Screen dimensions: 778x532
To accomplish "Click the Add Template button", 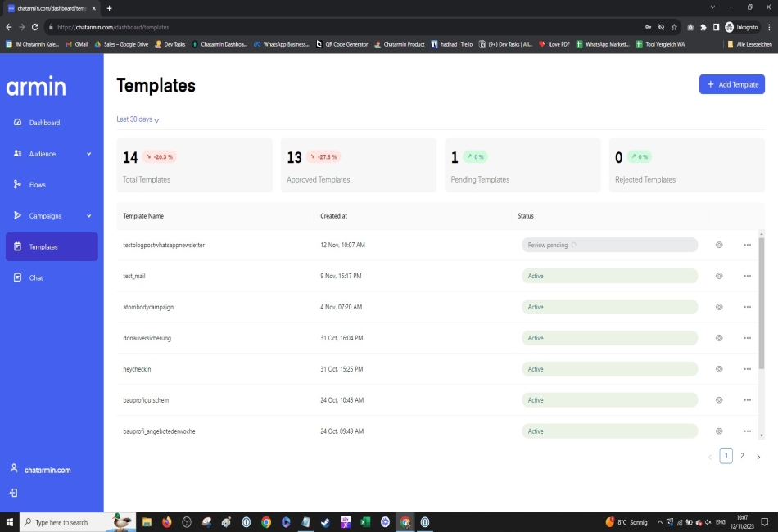I will 731,84.
